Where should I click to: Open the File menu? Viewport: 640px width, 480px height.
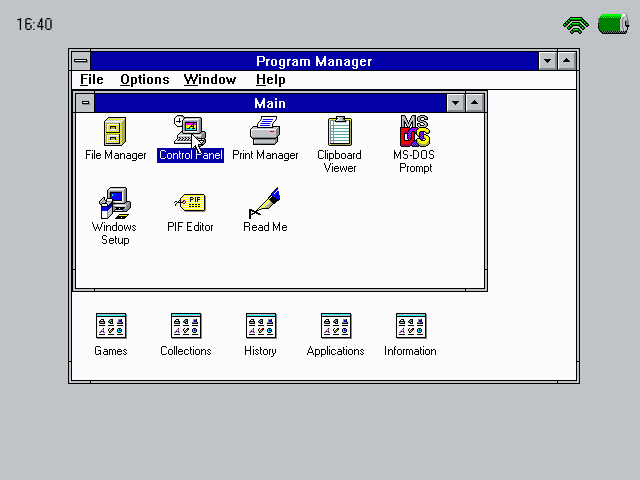[x=91, y=80]
